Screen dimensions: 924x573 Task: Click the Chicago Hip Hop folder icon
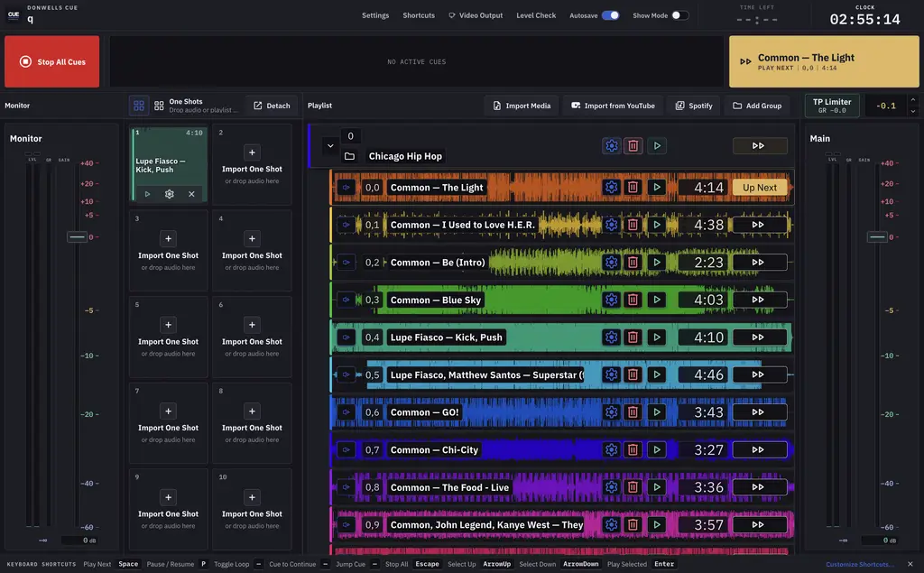(x=349, y=156)
